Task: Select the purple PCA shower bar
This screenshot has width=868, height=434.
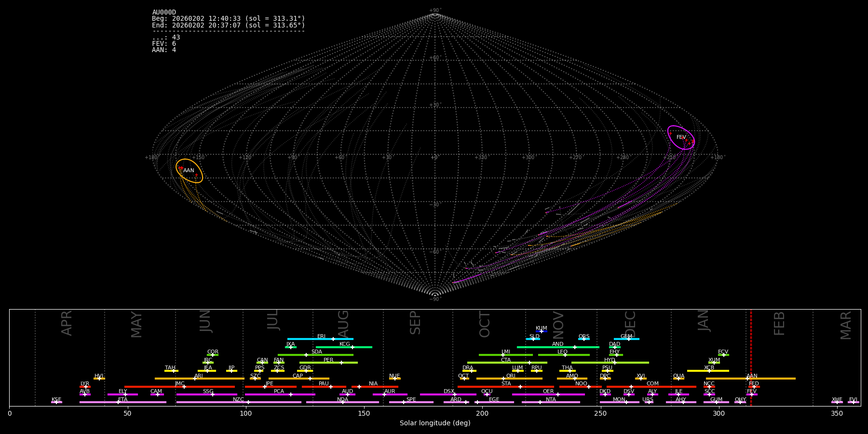Action: pyautogui.click(x=280, y=394)
